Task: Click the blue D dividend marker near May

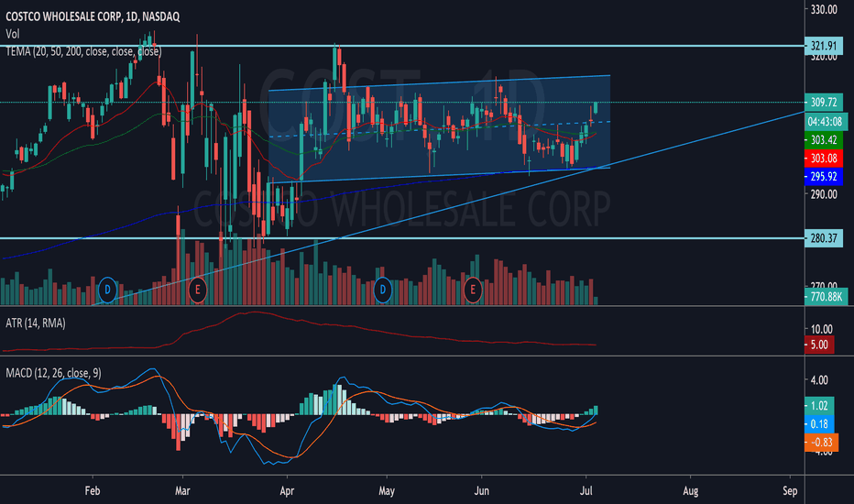Action: [x=382, y=290]
